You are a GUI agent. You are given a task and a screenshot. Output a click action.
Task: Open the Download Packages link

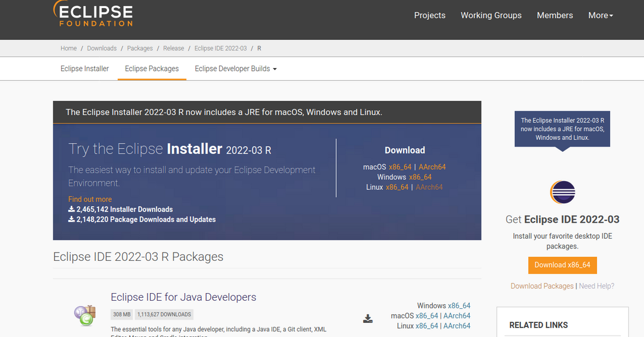coord(542,286)
